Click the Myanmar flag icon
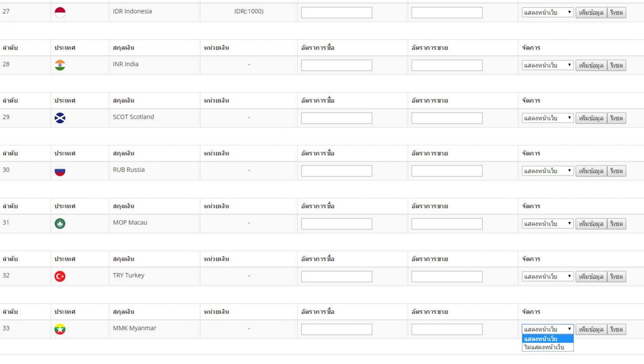Viewport: 644px width, 364px height. 60,329
